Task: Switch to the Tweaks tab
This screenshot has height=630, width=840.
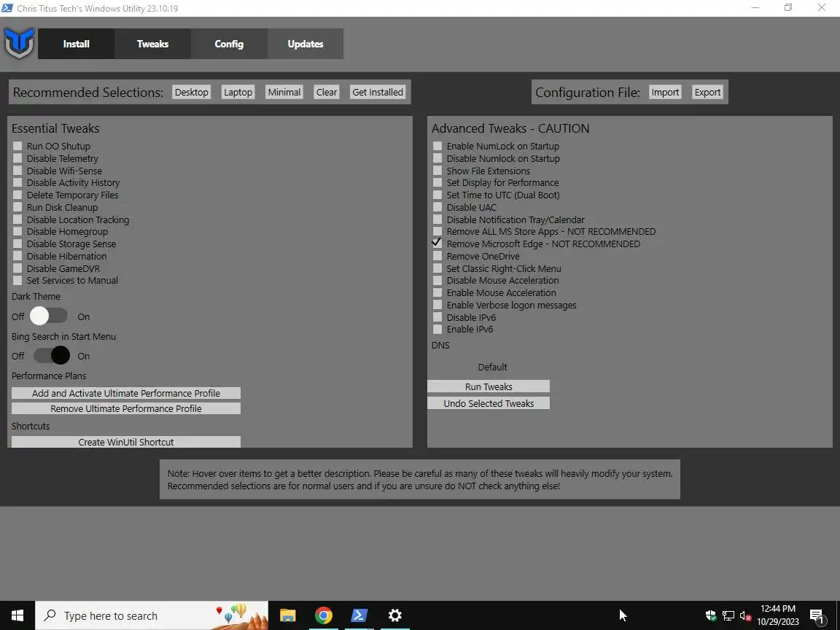Action: tap(152, 44)
